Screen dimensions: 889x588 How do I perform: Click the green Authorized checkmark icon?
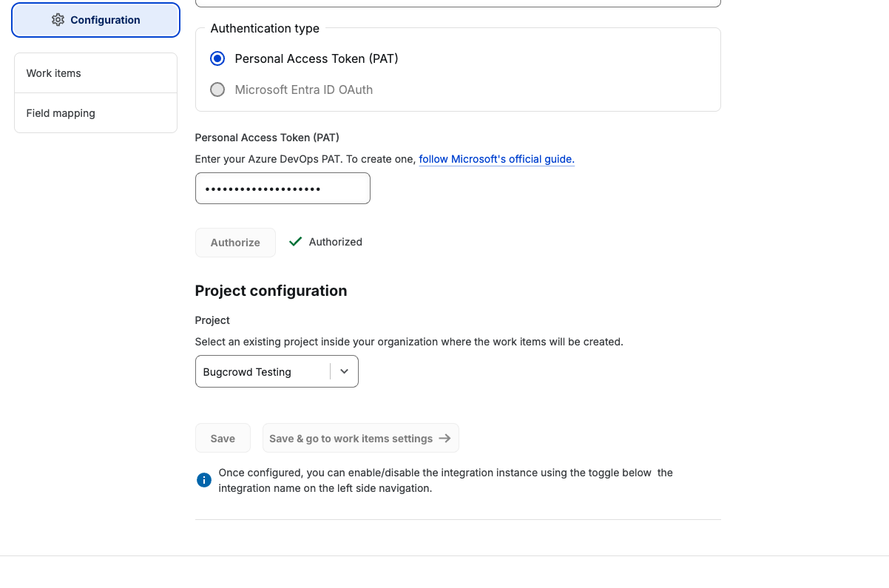(296, 242)
